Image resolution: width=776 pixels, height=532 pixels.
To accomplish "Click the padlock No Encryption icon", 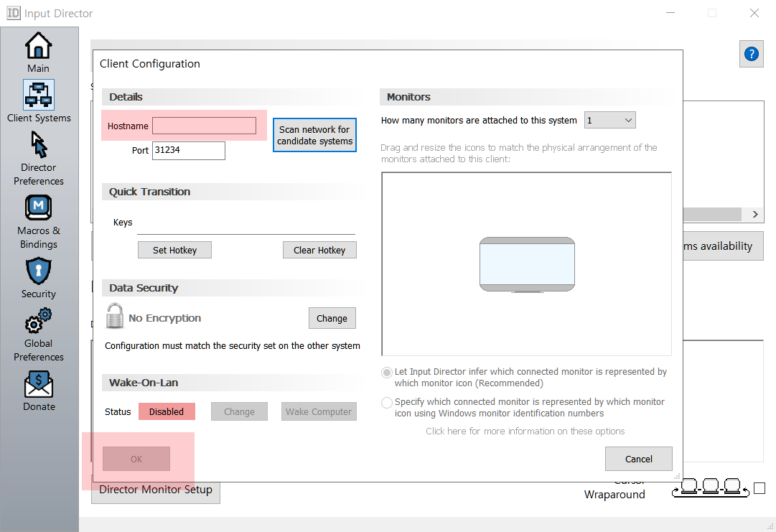I will click(115, 316).
